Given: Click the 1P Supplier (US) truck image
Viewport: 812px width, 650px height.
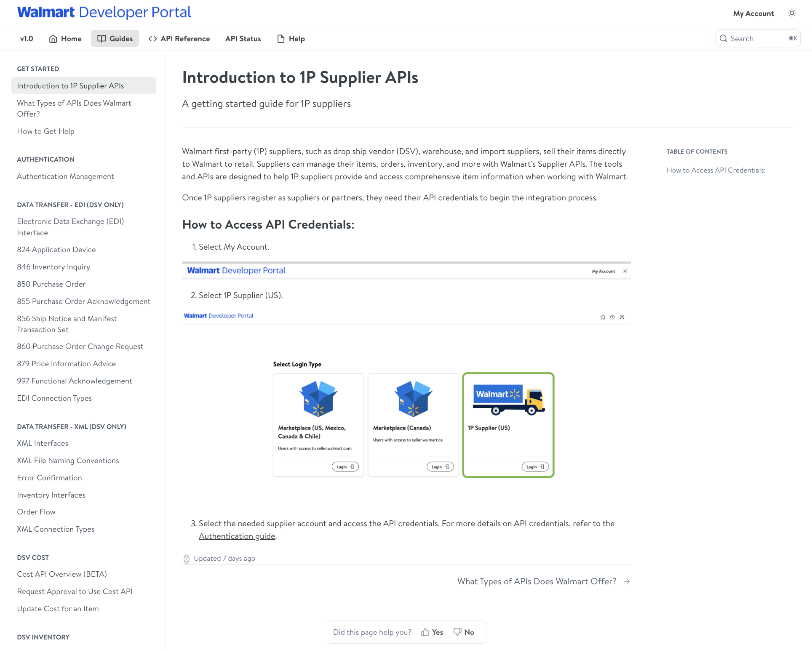Looking at the screenshot, I should coord(509,399).
